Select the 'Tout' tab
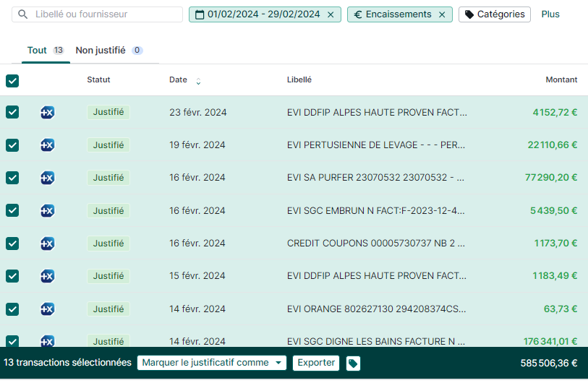Image resolution: width=588 pixels, height=383 pixels. [37, 51]
